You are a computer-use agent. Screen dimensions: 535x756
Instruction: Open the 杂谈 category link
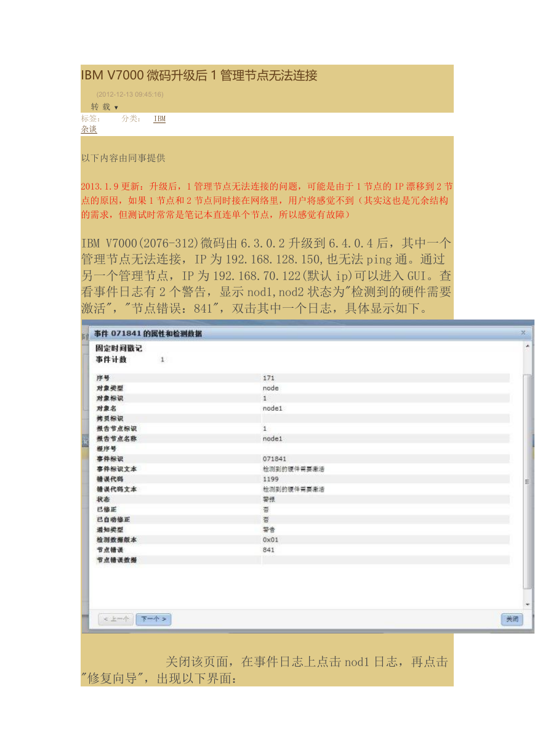click(x=89, y=129)
